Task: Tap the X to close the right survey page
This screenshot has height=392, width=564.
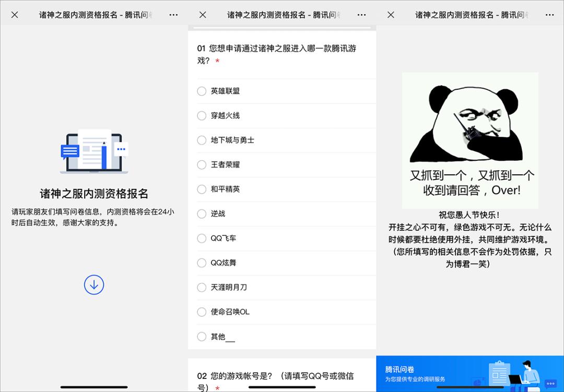Action: (x=390, y=15)
